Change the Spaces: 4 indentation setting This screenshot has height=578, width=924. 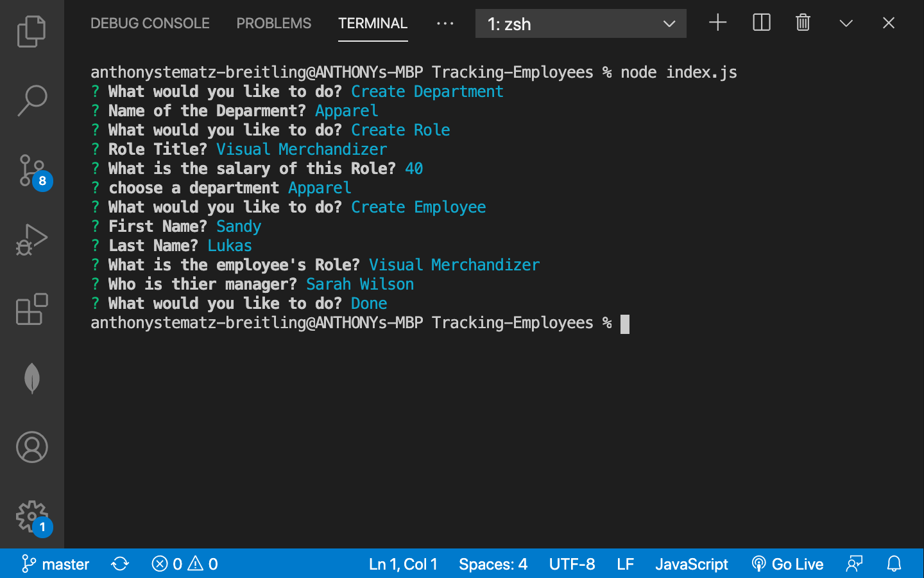coord(493,564)
